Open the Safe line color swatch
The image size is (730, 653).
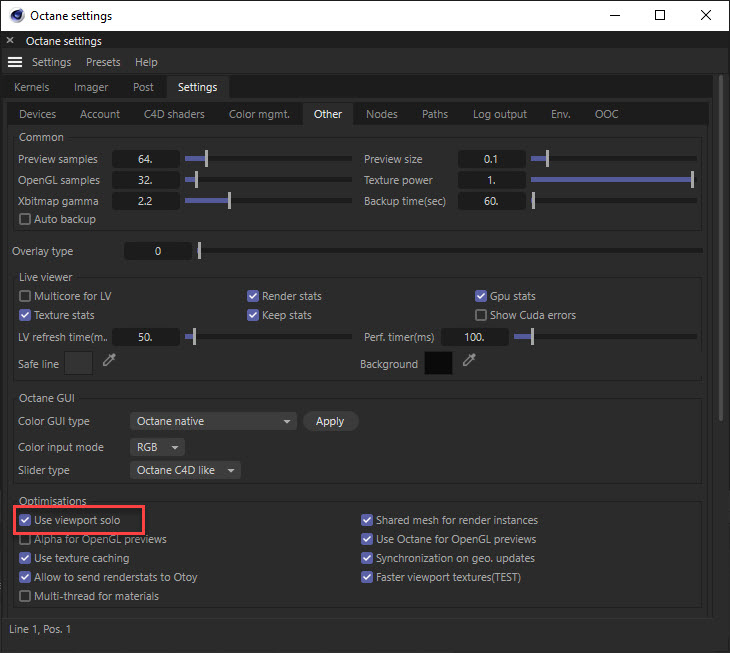pyautogui.click(x=78, y=363)
